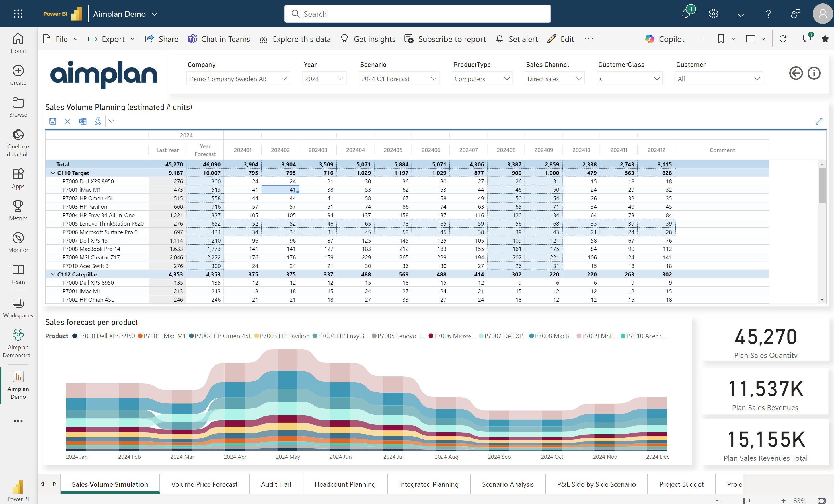Open the Company dropdown
Screen dimensions: 834x504
coord(238,79)
